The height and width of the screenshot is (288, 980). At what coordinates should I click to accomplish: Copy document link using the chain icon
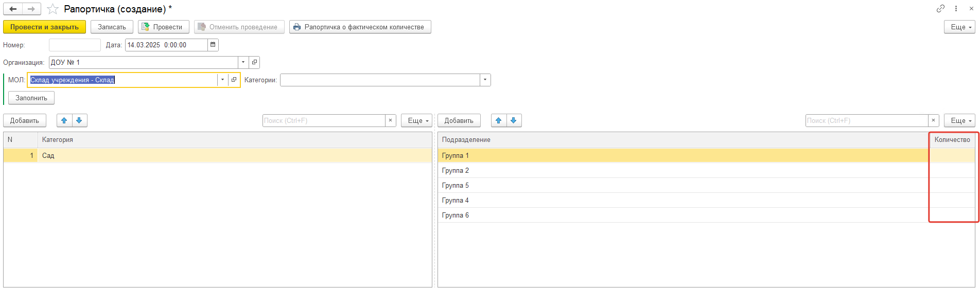(x=940, y=9)
